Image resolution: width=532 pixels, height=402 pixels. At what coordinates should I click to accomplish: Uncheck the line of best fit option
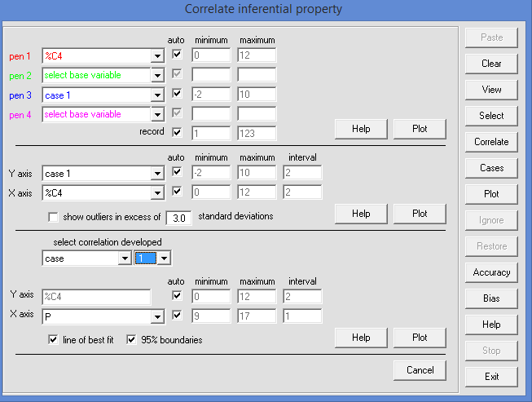[54, 339]
